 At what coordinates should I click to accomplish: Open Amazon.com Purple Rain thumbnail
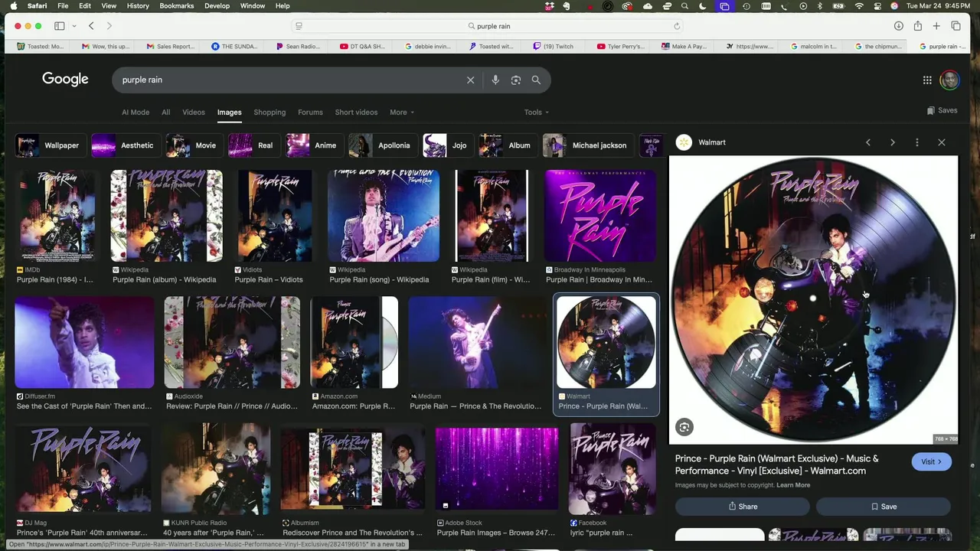tap(354, 343)
